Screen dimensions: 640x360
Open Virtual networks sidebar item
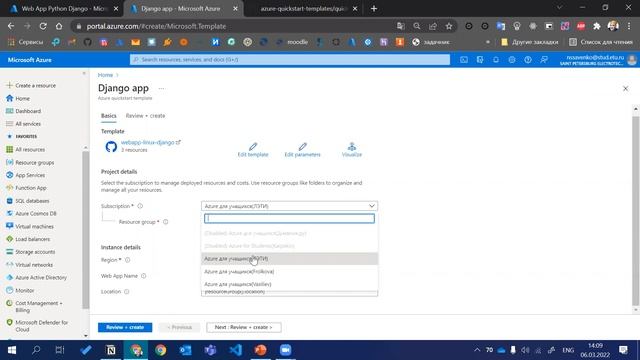click(x=29, y=264)
